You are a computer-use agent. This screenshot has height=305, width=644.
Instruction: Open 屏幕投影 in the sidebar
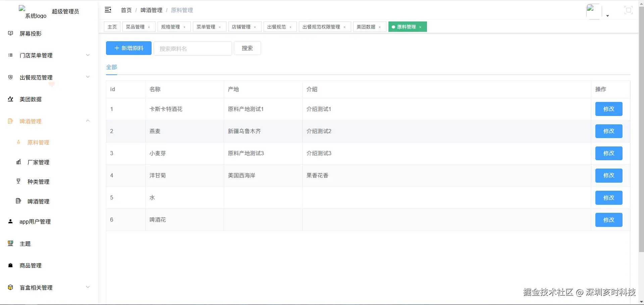31,34
